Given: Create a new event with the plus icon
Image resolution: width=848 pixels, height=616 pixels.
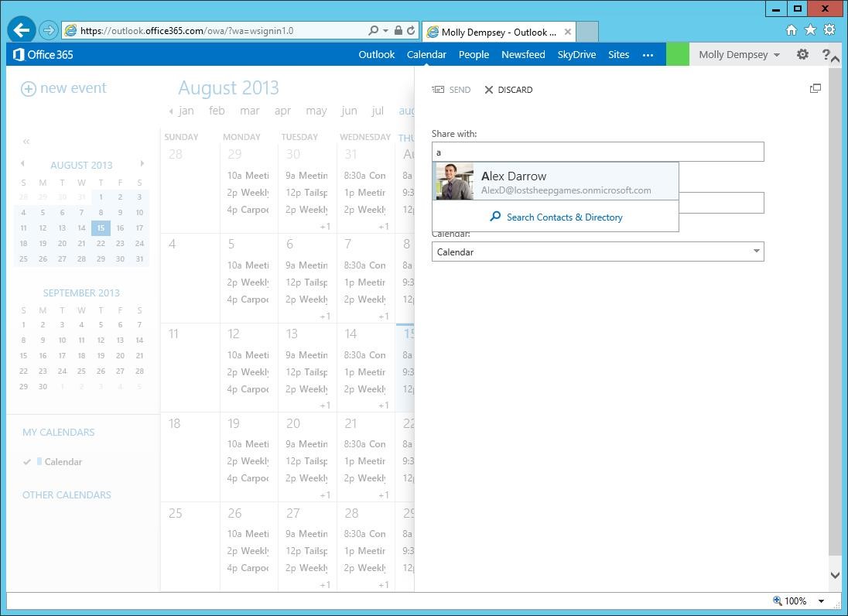Looking at the screenshot, I should tap(28, 88).
